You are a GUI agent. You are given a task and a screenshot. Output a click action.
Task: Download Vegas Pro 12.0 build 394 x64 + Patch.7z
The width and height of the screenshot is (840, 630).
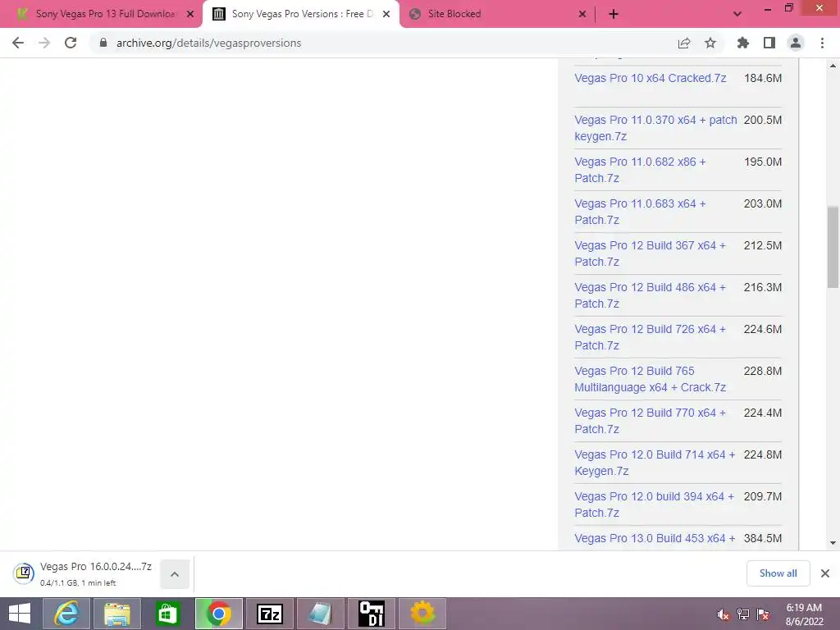click(654, 504)
